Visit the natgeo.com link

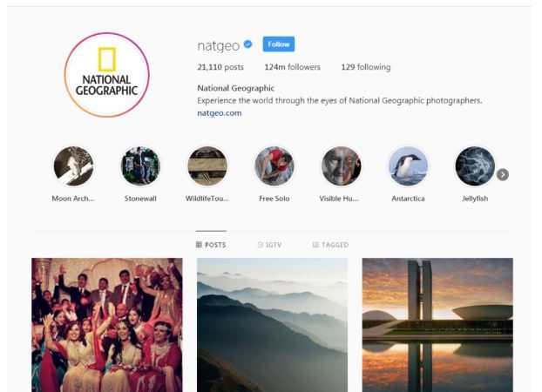[220, 113]
